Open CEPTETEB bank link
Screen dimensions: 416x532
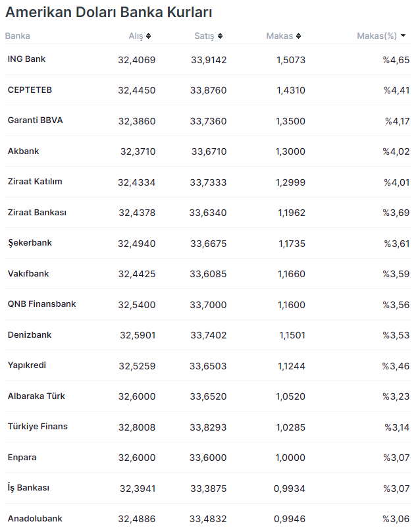30,90
